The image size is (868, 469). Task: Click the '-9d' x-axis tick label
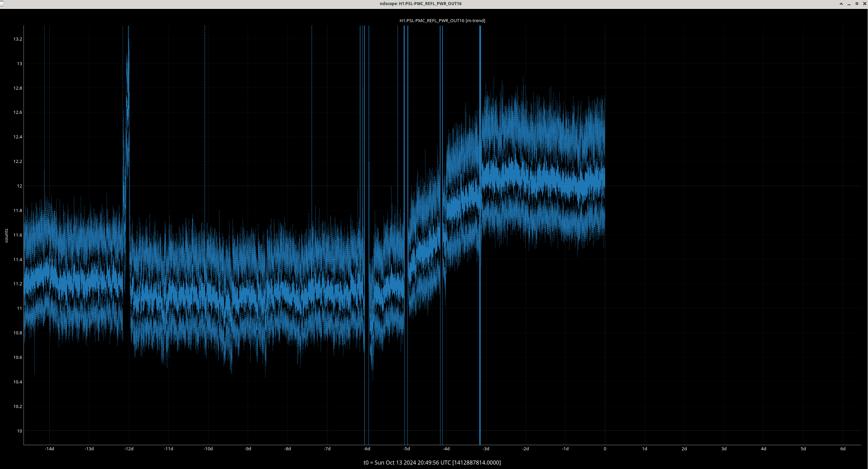pos(248,449)
